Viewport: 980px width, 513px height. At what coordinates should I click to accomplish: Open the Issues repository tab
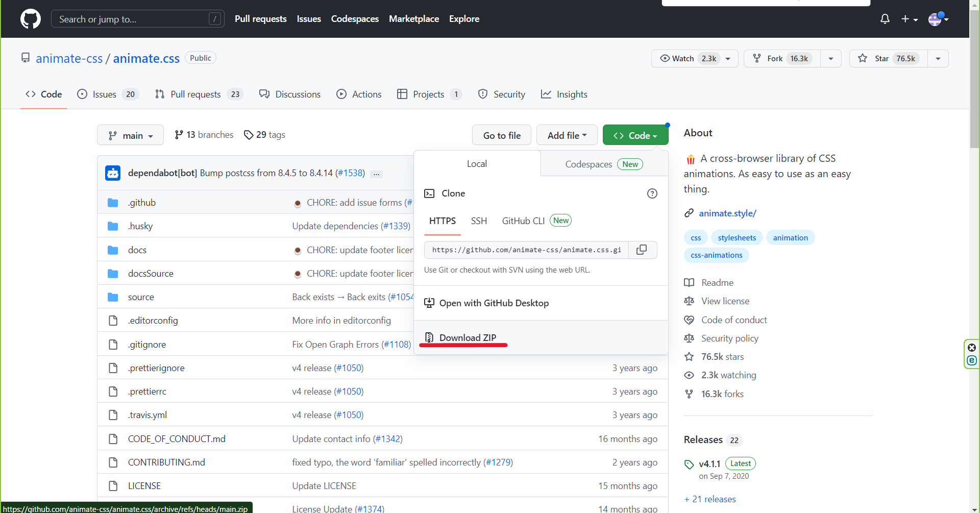(108, 94)
